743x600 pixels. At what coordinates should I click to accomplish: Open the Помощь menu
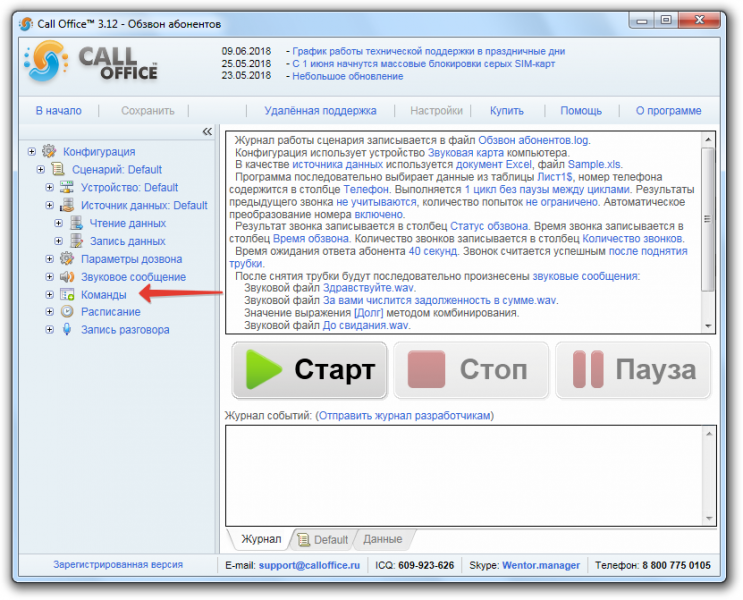(x=581, y=111)
